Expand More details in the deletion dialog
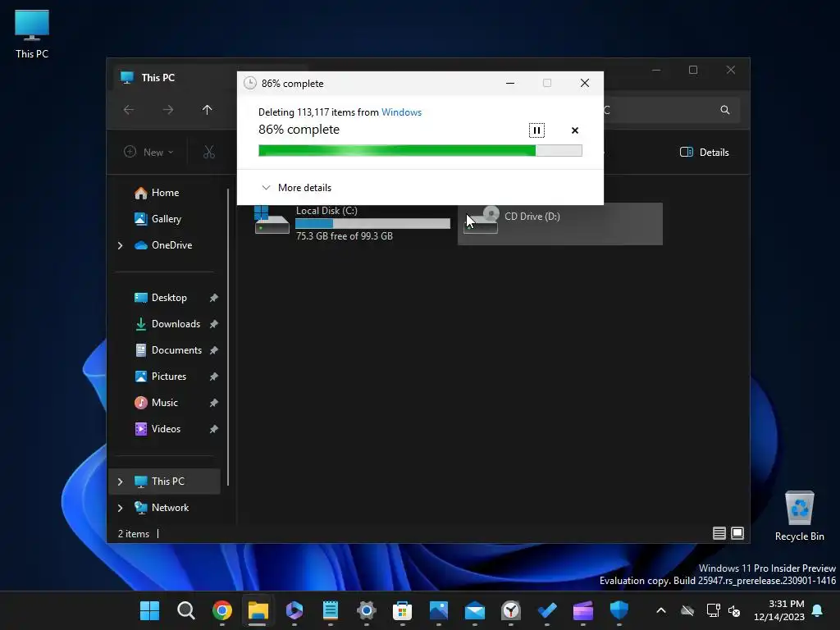 tap(296, 188)
